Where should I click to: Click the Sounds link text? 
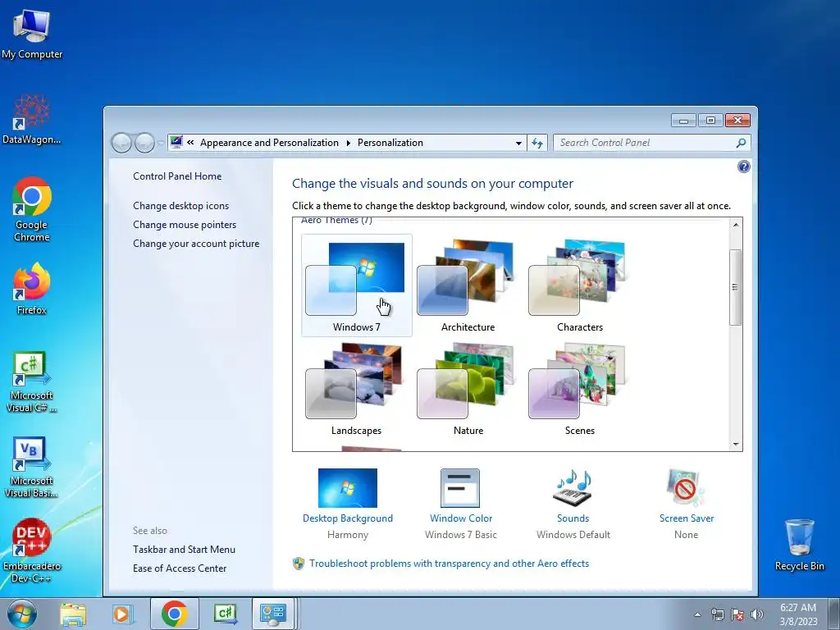[573, 518]
